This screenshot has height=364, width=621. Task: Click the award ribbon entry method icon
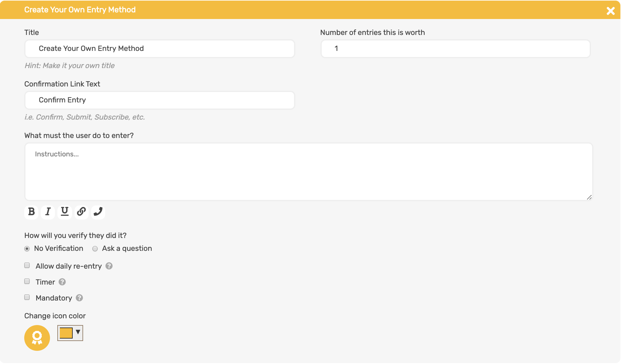click(37, 338)
